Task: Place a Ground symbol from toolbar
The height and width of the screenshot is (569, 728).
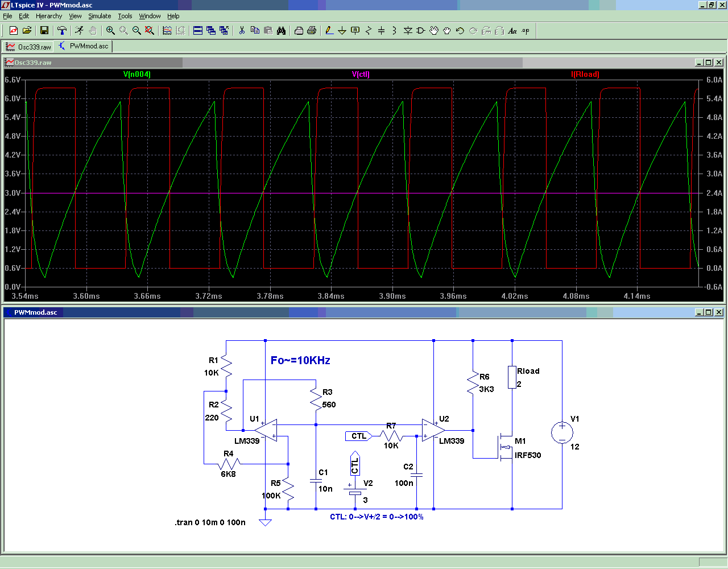Action: click(342, 31)
